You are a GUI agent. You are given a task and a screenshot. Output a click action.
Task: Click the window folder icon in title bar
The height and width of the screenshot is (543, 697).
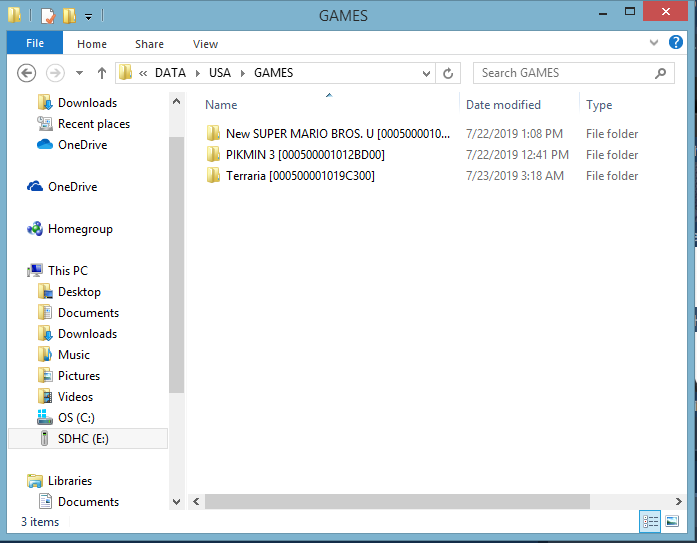tap(14, 15)
